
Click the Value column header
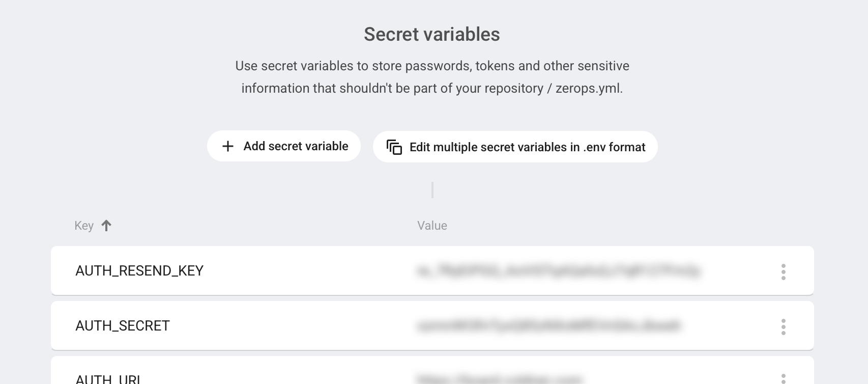[x=432, y=226]
